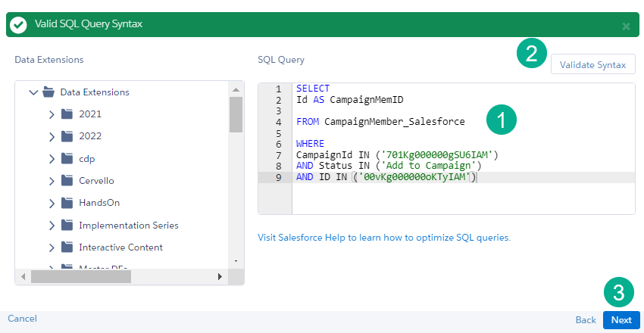Screen dimensions: 644x333
Task: Dismiss the Valid SQL Query Syntax banner
Action: pos(626,26)
